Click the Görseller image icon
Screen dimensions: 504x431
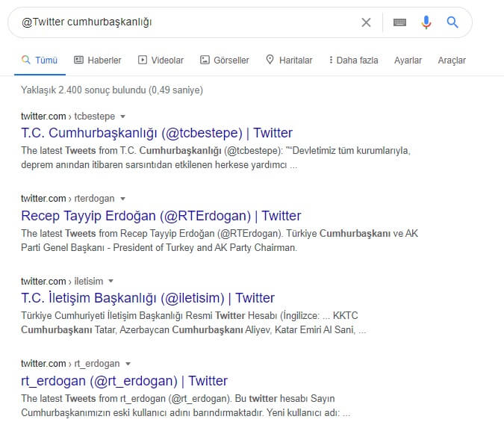[x=205, y=60]
